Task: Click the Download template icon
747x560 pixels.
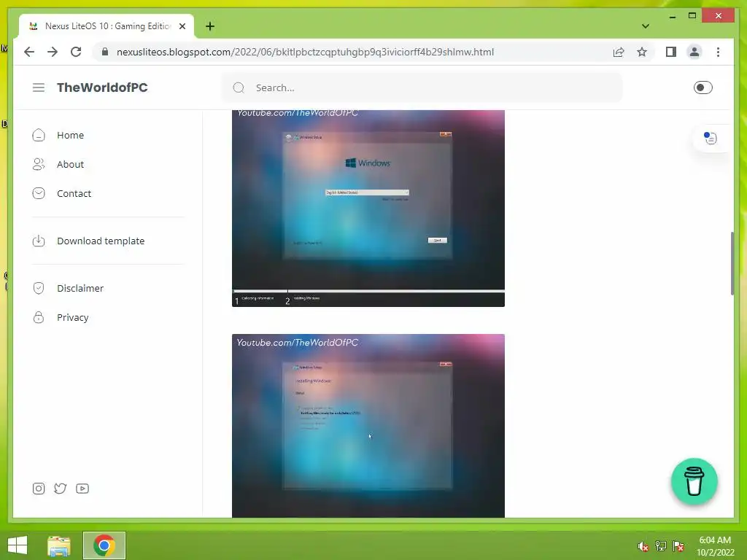Action: click(x=39, y=241)
